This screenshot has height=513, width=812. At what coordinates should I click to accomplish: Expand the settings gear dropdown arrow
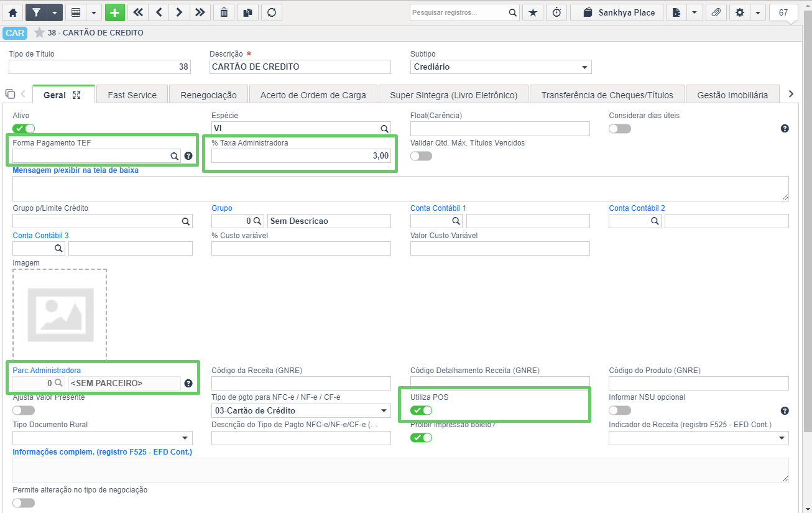(x=758, y=12)
